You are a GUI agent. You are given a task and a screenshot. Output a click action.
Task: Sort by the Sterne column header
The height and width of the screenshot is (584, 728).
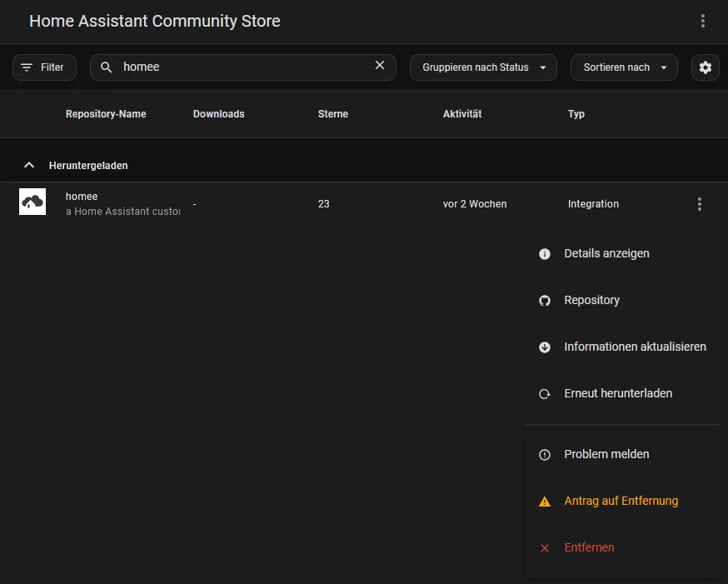pos(333,114)
